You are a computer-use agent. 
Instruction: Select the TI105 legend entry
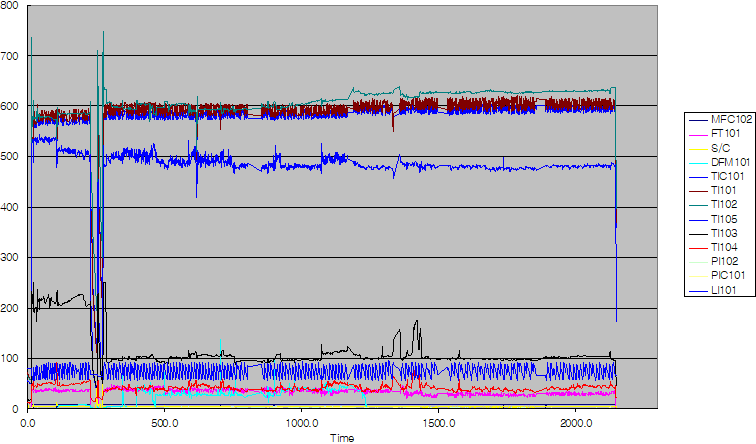pos(713,219)
